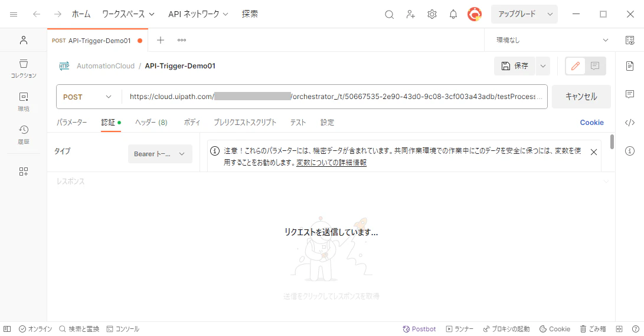Open 変数についての詳細情報 link
644x336 pixels.
332,163
